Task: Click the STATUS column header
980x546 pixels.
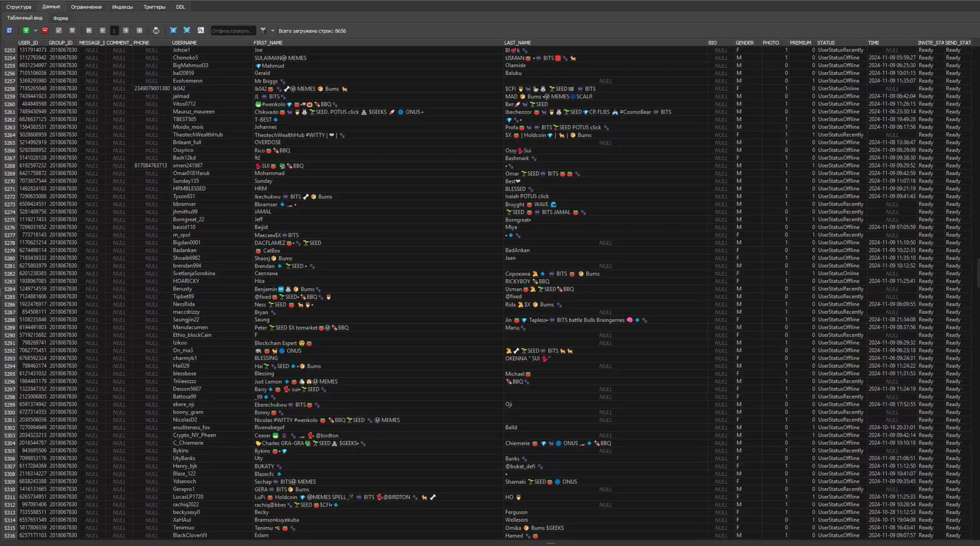Action: click(x=841, y=43)
